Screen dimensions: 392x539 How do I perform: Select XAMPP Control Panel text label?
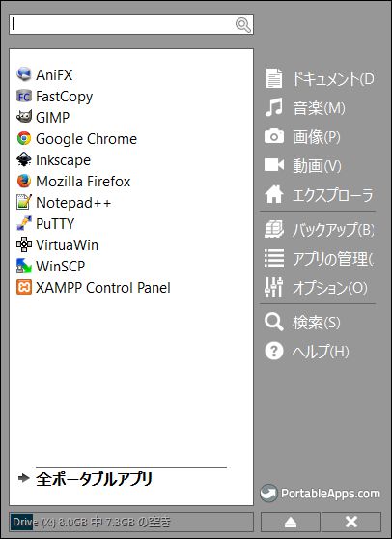pos(103,288)
